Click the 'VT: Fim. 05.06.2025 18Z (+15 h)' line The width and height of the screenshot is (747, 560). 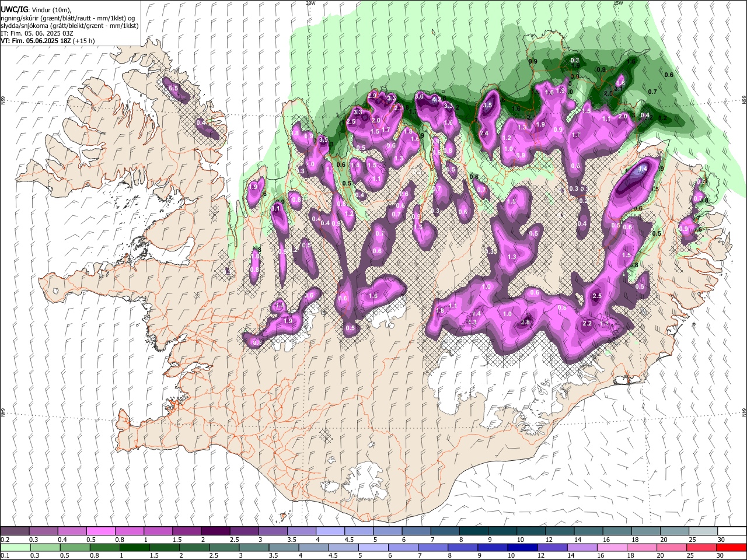[x=48, y=41]
